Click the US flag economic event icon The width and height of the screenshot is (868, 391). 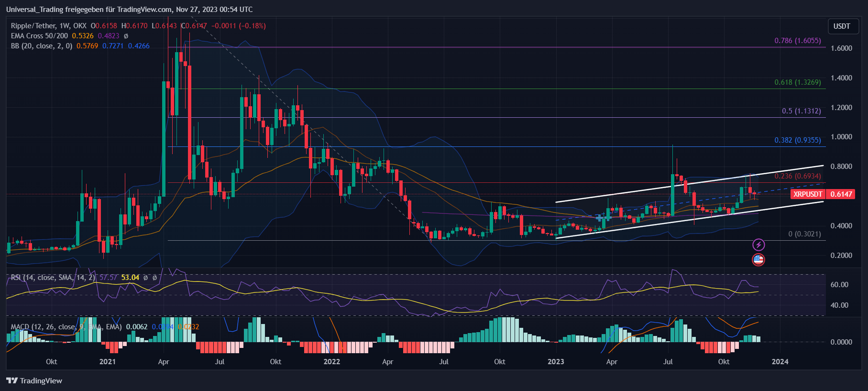point(758,260)
